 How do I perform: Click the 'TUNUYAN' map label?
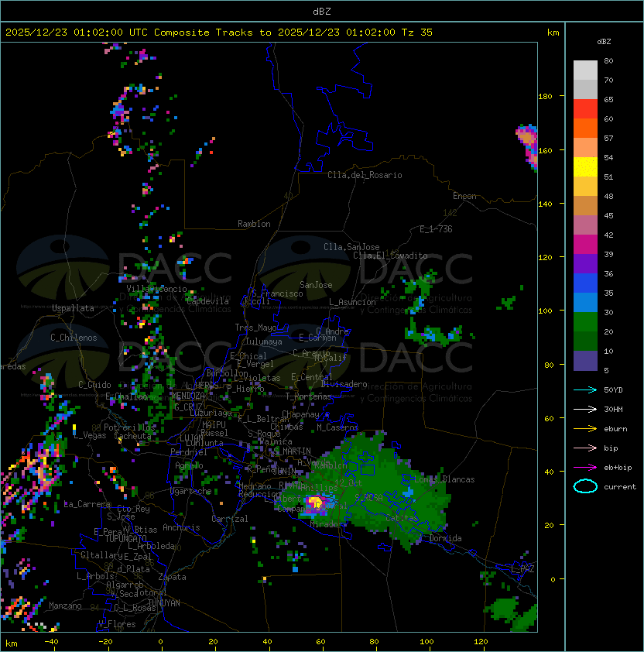[x=164, y=603]
